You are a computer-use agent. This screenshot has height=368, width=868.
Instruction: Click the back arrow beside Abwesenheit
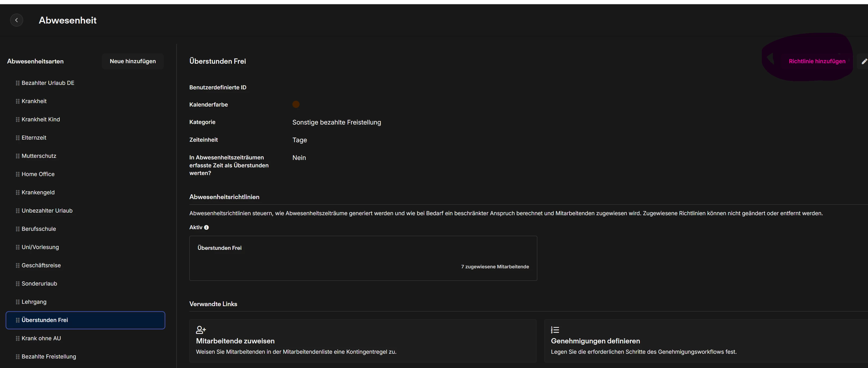17,20
